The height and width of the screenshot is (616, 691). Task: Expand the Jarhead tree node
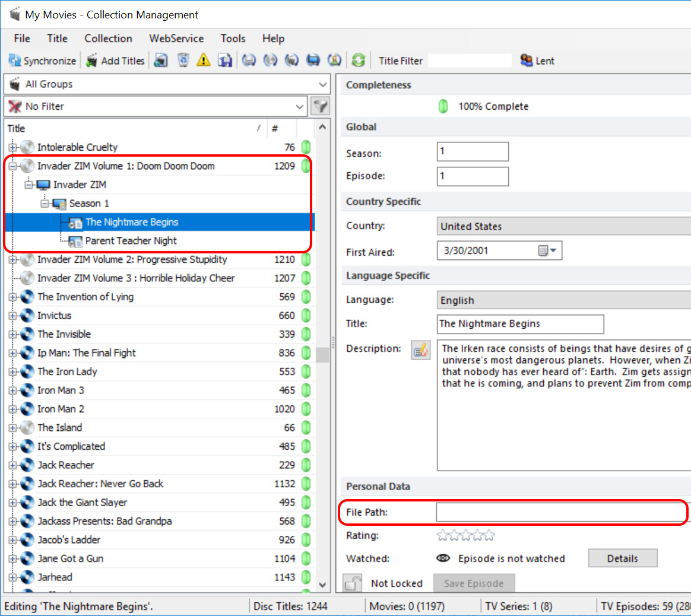[13, 577]
